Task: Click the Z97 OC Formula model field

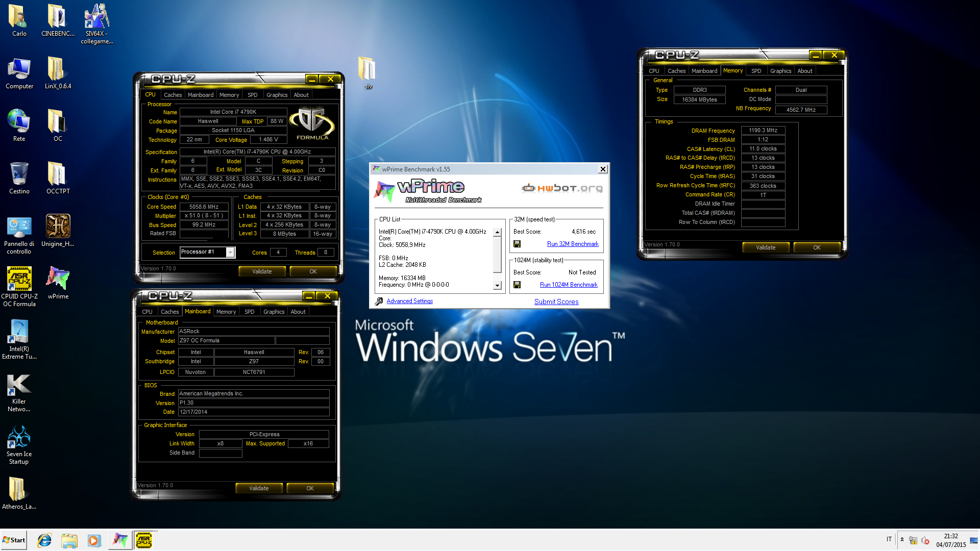Action: click(x=227, y=341)
